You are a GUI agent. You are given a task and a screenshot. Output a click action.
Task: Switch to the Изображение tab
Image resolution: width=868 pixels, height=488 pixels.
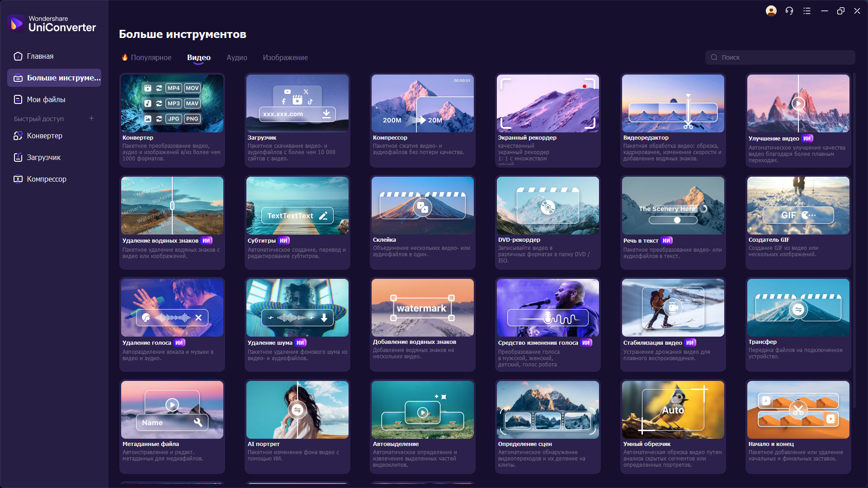pos(285,57)
